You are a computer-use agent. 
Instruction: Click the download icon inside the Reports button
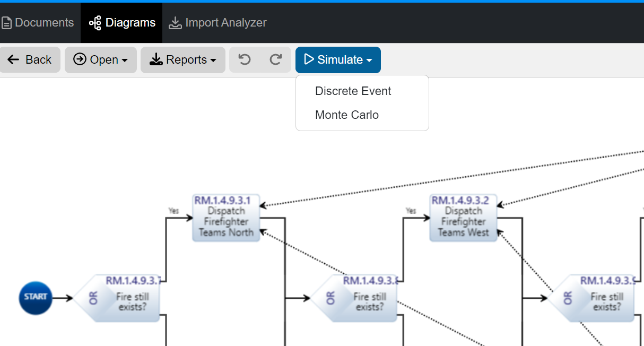[x=156, y=59]
